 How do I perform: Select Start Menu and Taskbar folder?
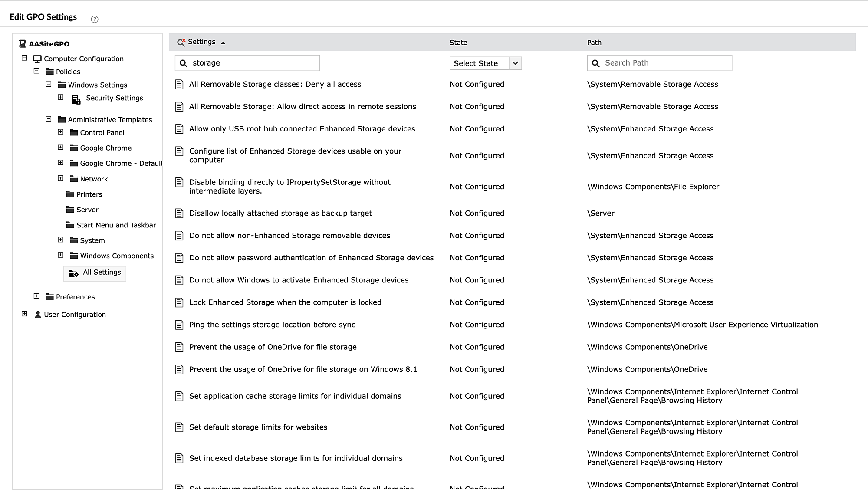tap(115, 225)
